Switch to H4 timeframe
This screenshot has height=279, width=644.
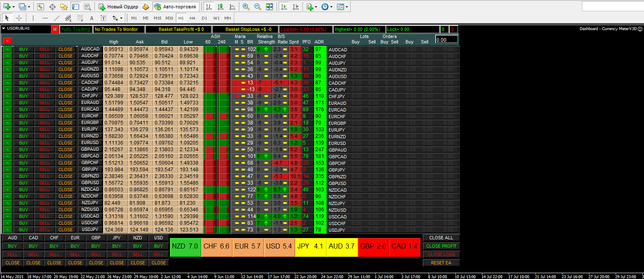click(192, 18)
